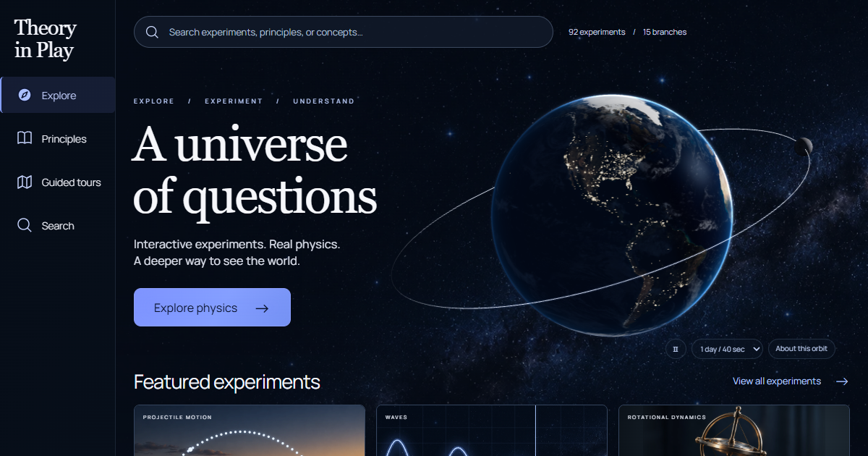Screen dimensions: 868x456
Task: Click the Explore compass icon in sidebar
Action: [x=25, y=95]
